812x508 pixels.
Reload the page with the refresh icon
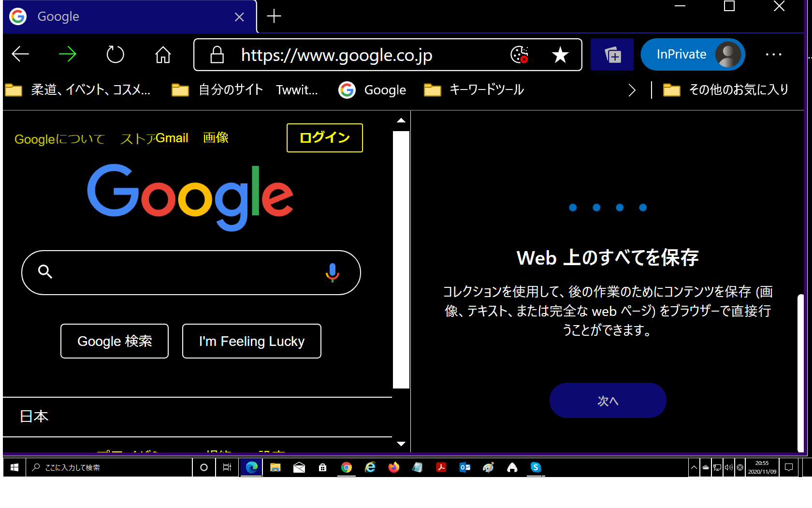click(115, 54)
